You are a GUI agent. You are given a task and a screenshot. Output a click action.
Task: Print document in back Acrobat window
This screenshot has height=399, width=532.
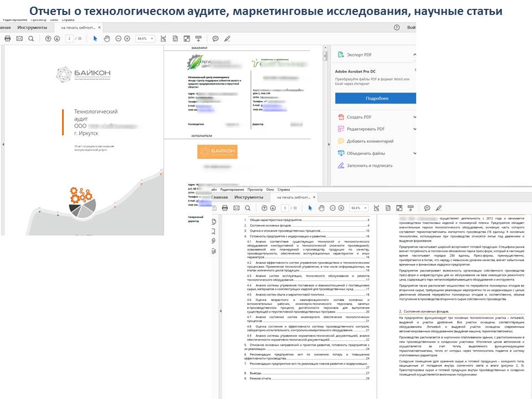coord(7,39)
